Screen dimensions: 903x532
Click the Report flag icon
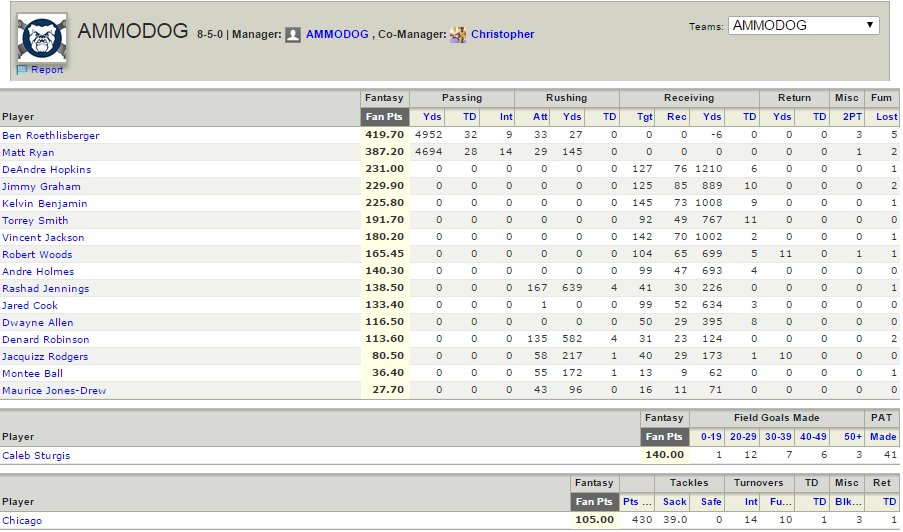[x=22, y=70]
